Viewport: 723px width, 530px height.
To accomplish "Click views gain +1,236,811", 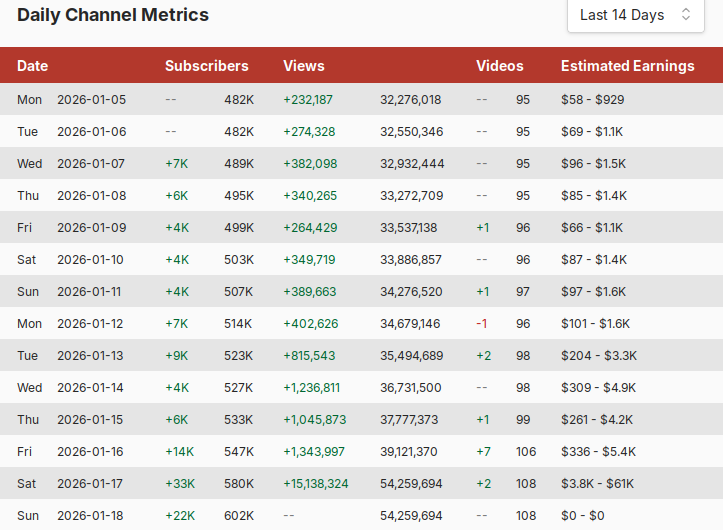I will (x=312, y=387).
